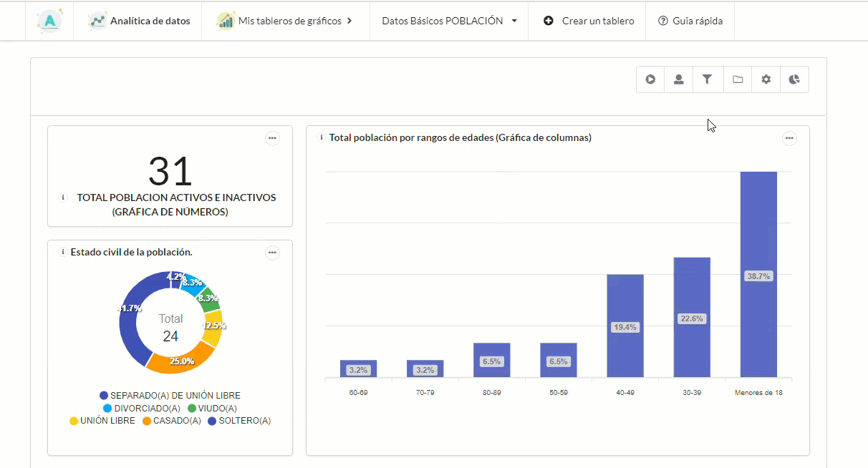
Task: Click the app logo in top-left corner
Action: click(49, 21)
